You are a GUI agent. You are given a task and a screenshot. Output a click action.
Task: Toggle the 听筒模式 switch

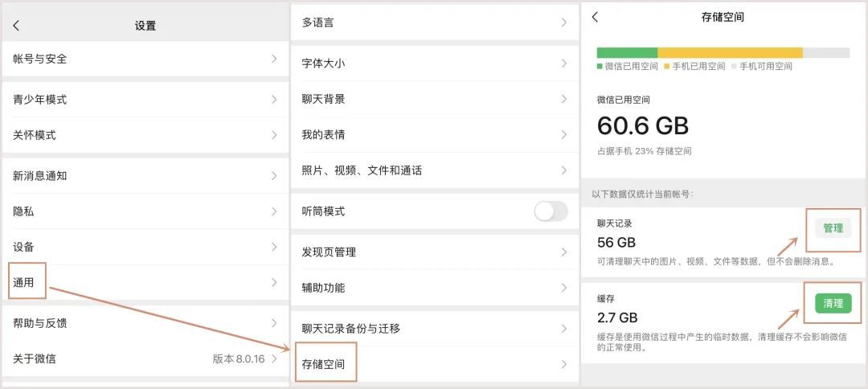551,211
